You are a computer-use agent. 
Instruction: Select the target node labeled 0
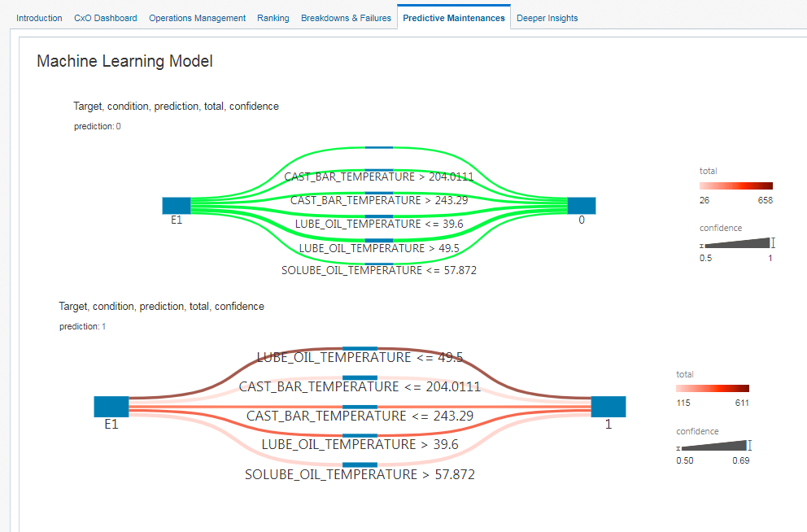coord(582,206)
